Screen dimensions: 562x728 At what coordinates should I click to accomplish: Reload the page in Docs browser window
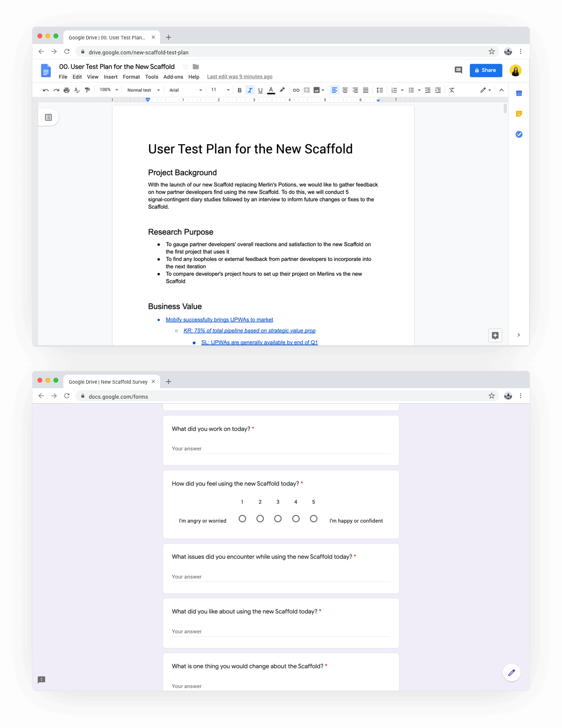click(x=67, y=51)
